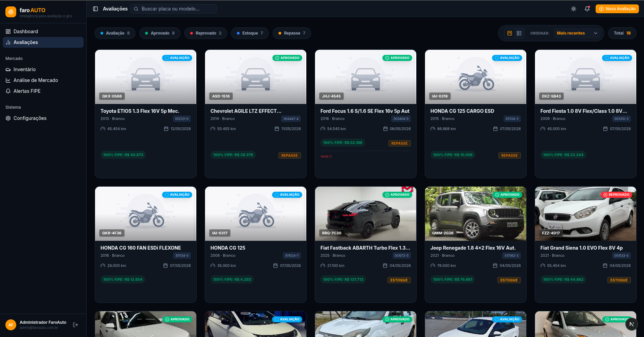Open Inventário in the sidebar

[x=43, y=69]
